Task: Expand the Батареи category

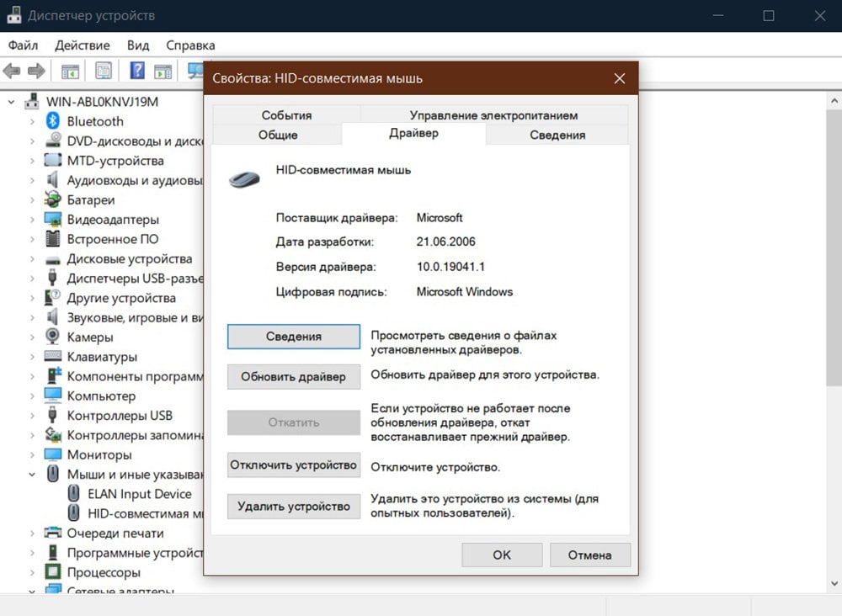Action: click(x=32, y=199)
